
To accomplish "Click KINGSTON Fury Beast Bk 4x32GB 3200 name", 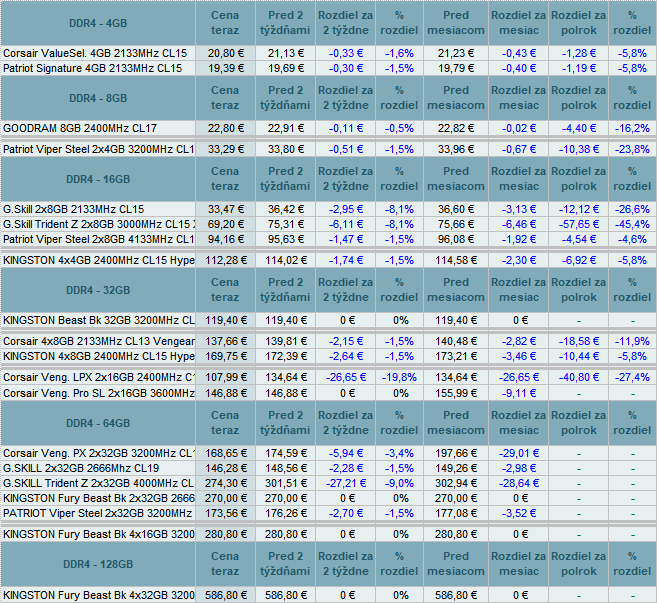I will tap(98, 595).
